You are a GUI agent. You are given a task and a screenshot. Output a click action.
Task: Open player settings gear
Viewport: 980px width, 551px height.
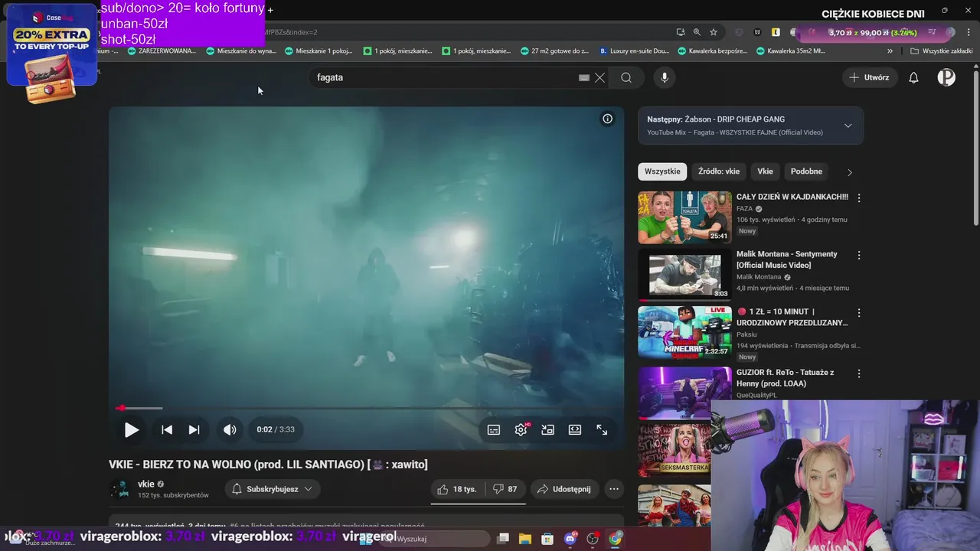click(521, 430)
